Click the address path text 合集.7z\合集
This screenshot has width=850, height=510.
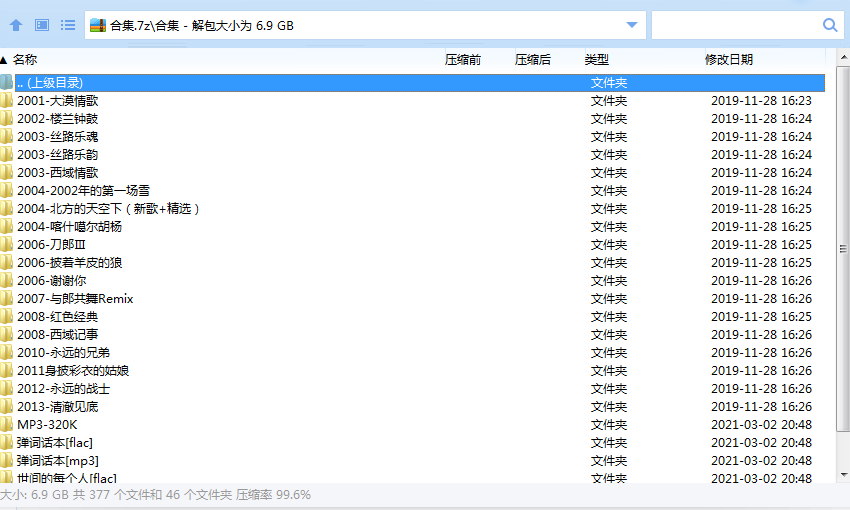(x=144, y=25)
